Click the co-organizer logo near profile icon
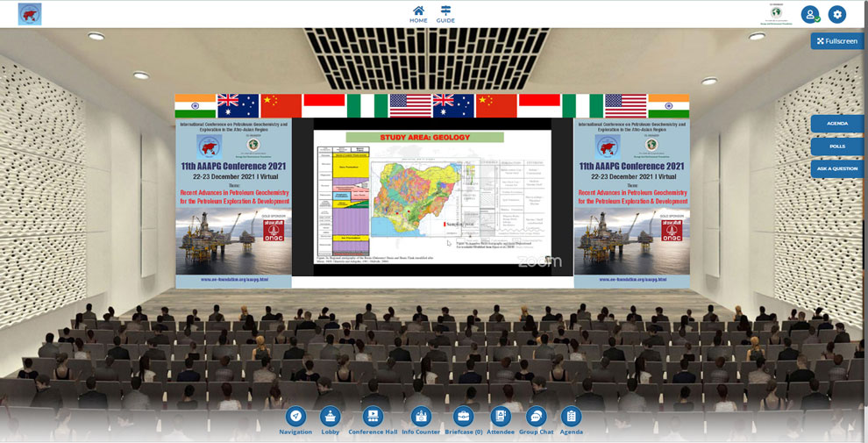The image size is (868, 443). (x=777, y=14)
